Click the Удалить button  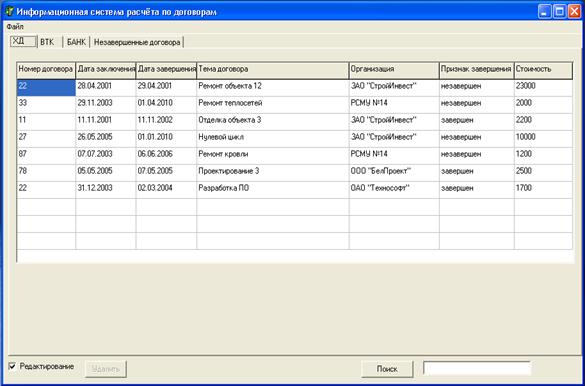coord(106,369)
